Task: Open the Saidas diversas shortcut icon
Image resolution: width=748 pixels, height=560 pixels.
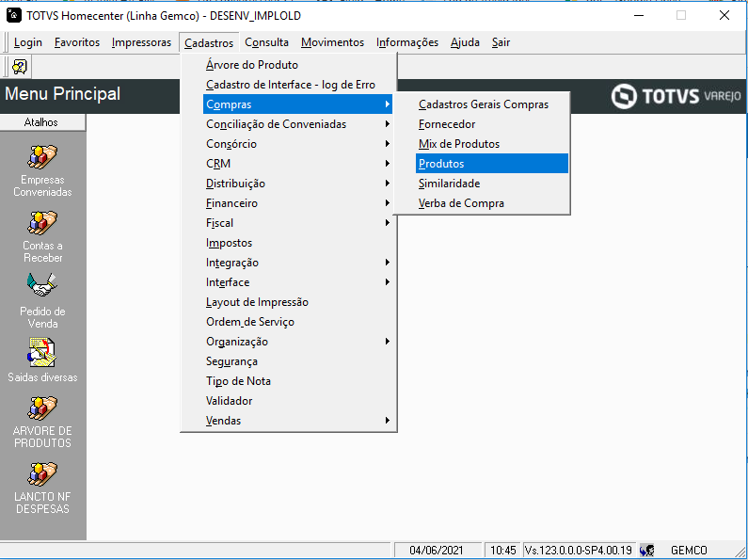Action: (x=42, y=353)
